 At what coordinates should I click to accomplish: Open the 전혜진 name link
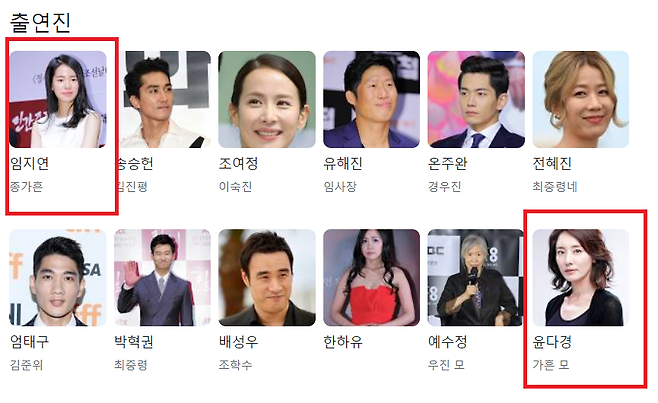click(552, 163)
